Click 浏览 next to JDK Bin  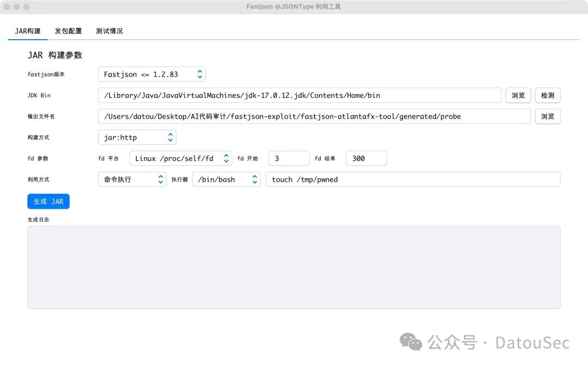point(518,95)
